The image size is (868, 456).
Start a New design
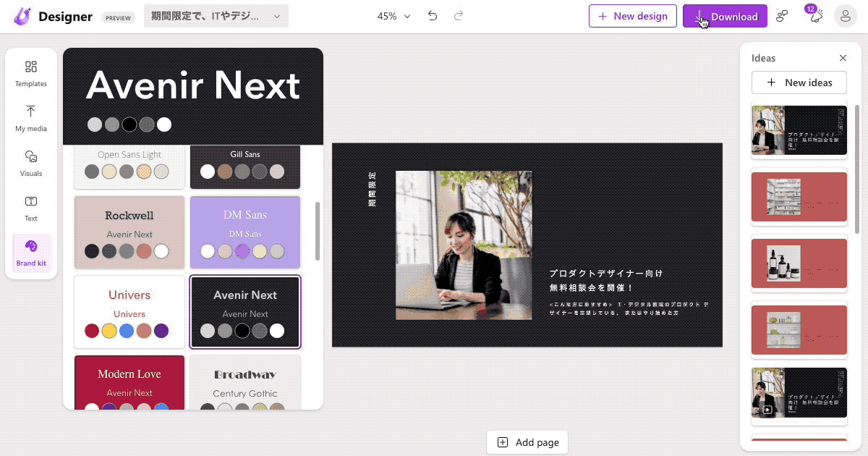[x=633, y=15]
